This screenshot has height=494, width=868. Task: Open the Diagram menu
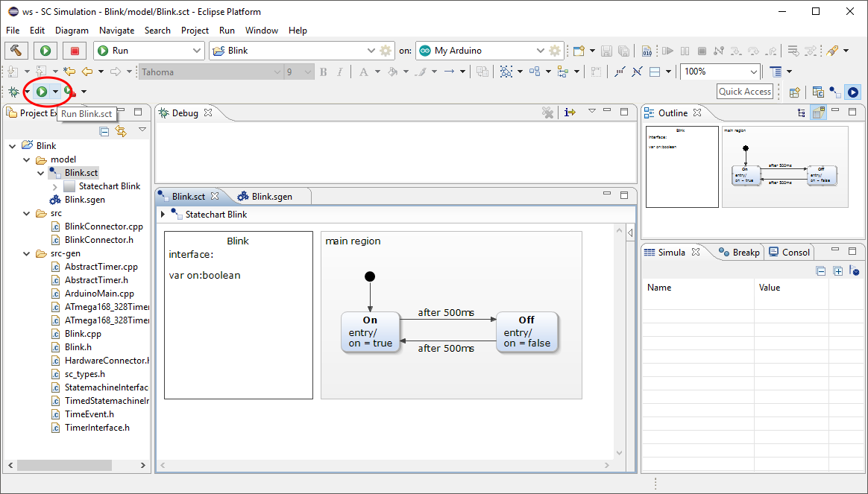(x=72, y=31)
